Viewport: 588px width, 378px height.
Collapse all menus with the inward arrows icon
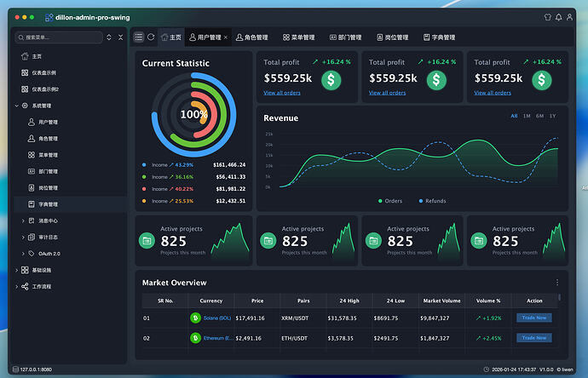120,37
